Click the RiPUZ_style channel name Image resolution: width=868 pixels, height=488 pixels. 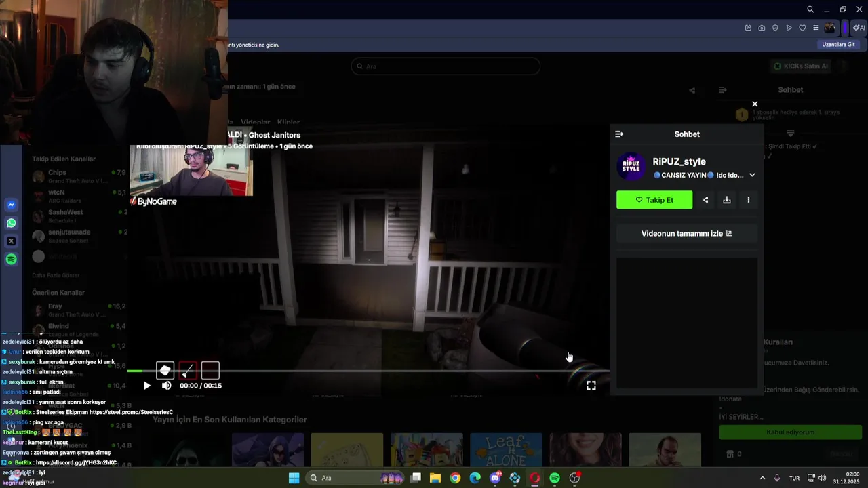coord(679,161)
